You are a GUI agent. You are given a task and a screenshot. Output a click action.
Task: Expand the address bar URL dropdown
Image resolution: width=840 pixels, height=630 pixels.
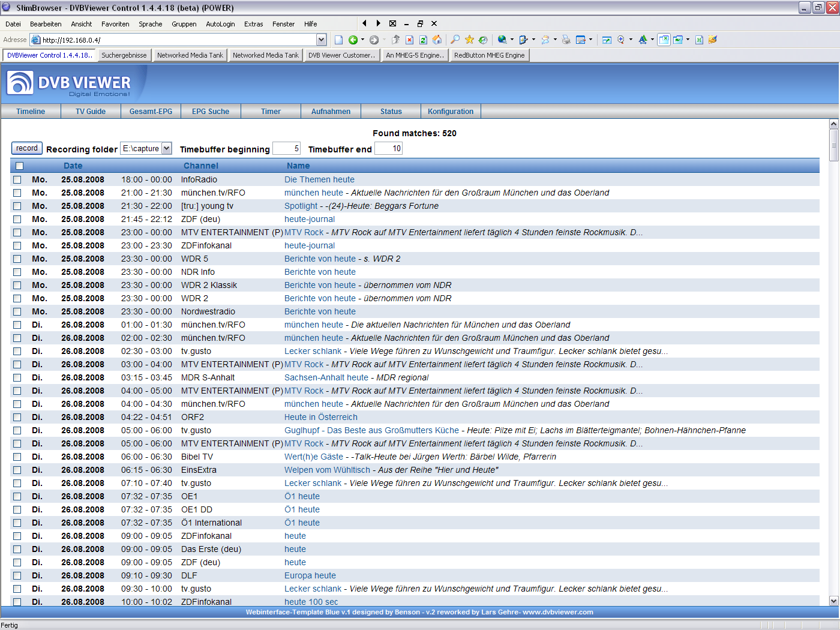coord(321,40)
